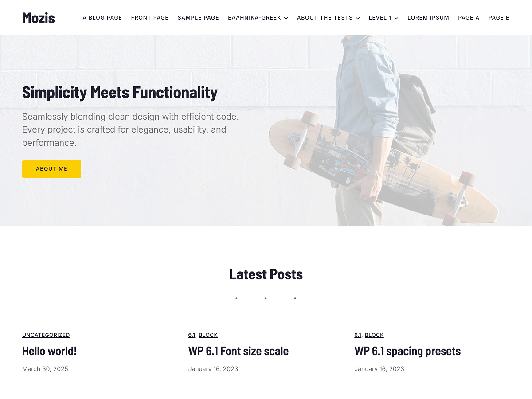The image size is (532, 399).
Task: Navigate to Page A
Action: point(469,18)
